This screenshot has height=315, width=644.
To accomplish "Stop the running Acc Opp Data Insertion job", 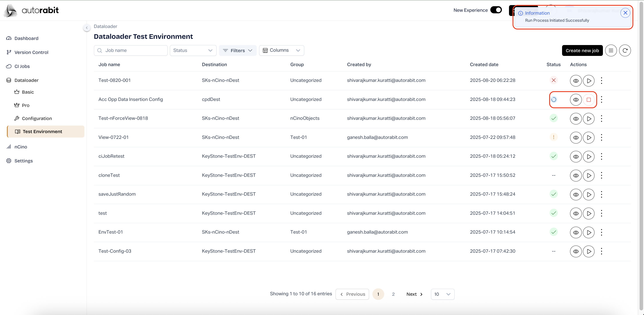I will tap(588, 100).
